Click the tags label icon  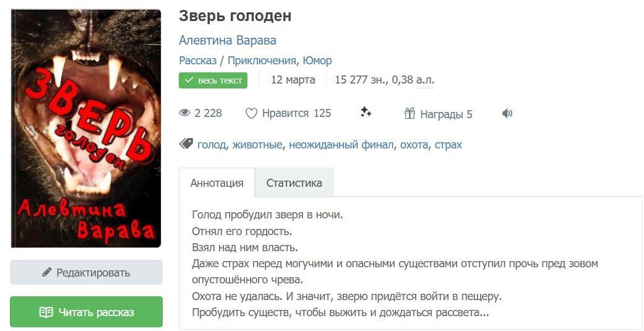(186, 144)
